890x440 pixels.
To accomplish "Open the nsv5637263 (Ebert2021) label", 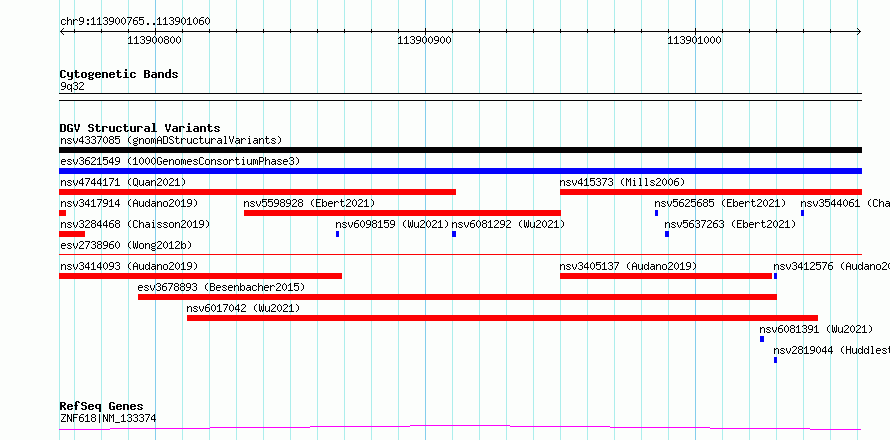I will [x=731, y=224].
